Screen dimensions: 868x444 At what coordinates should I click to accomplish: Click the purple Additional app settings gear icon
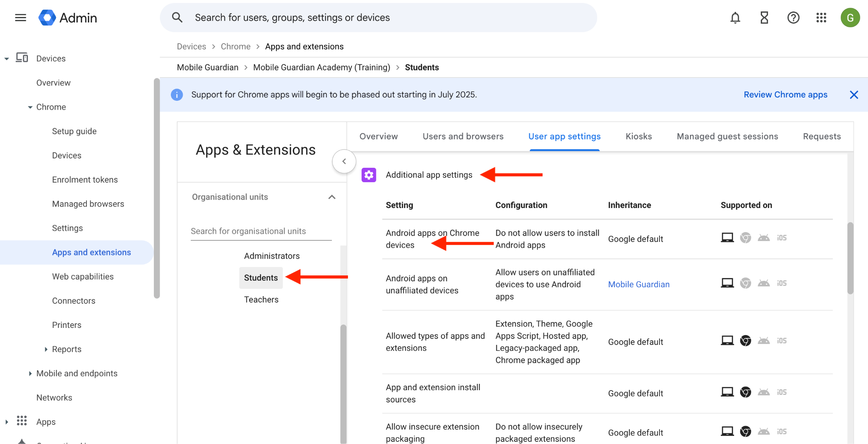[x=369, y=175]
